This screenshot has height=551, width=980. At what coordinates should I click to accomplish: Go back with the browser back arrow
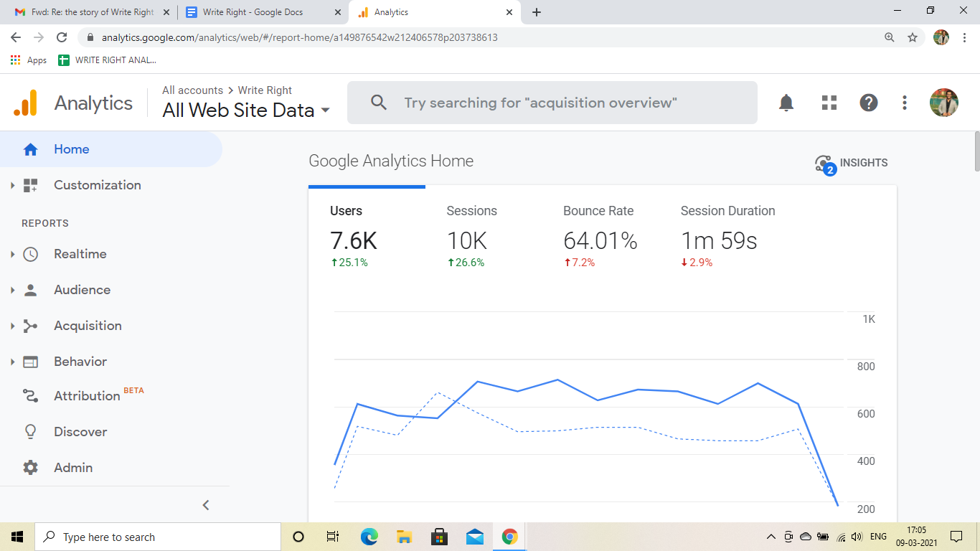pos(16,37)
